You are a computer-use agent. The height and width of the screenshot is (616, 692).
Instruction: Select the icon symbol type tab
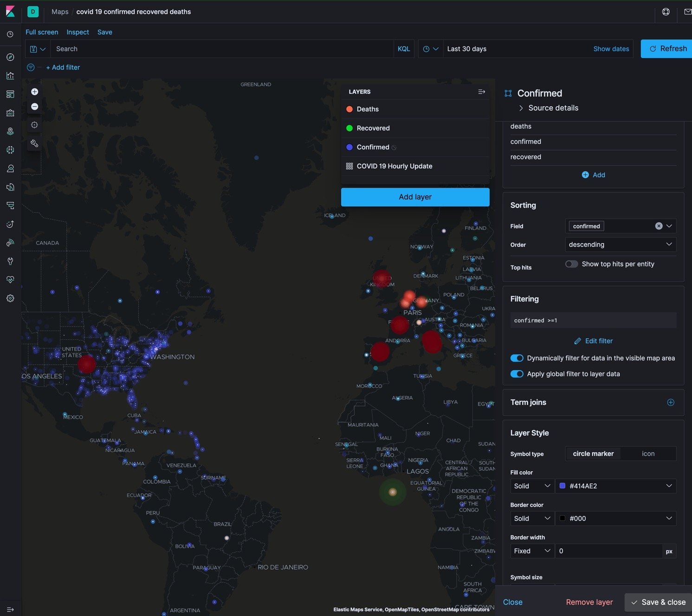tap(648, 454)
